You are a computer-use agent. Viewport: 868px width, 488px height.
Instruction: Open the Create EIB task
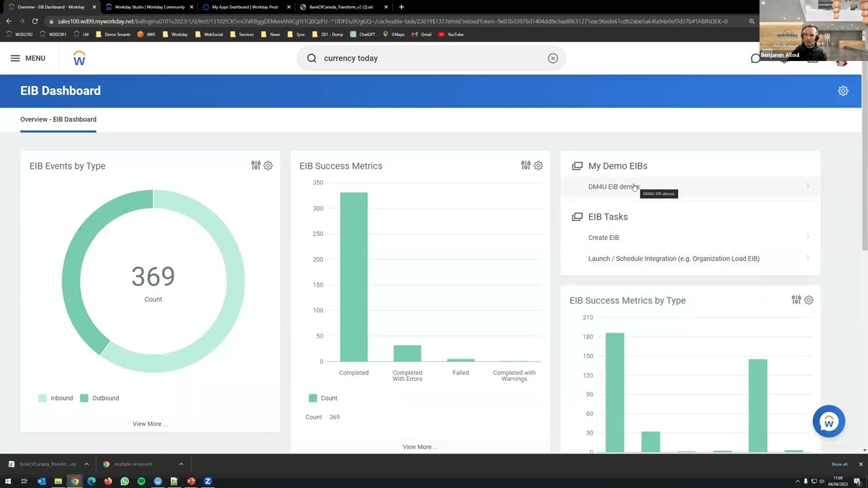tap(604, 238)
